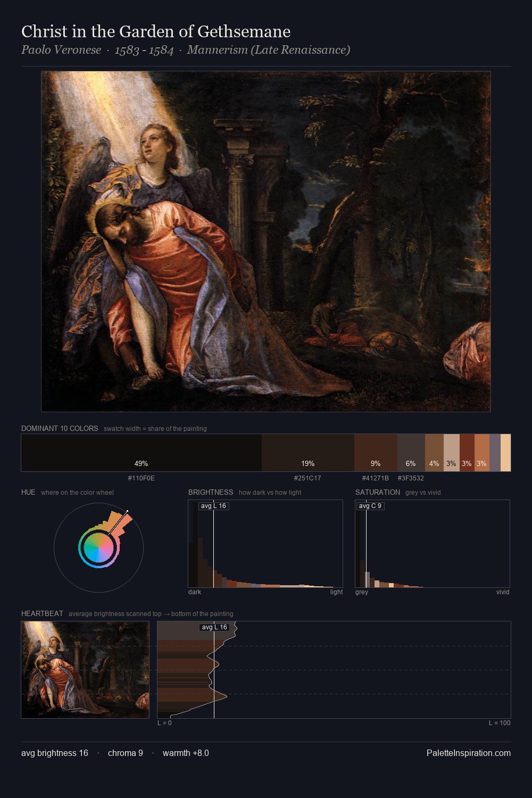
Task: Click the 'grey' axis label
Action: 362,592
